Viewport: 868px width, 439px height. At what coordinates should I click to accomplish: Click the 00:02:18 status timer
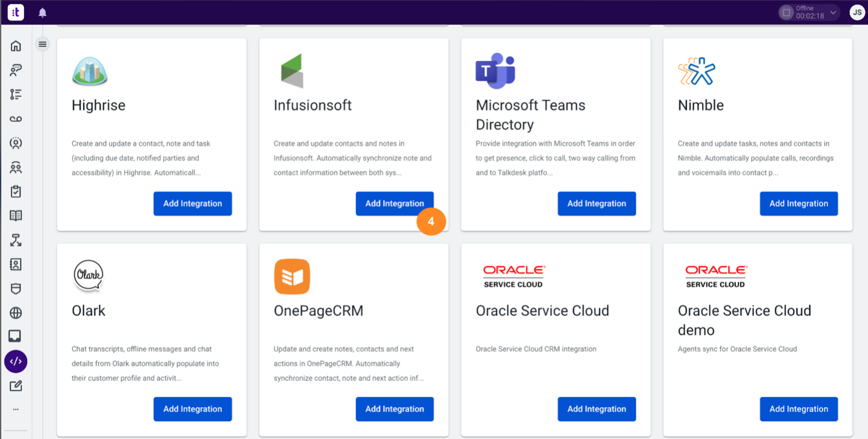click(x=810, y=16)
